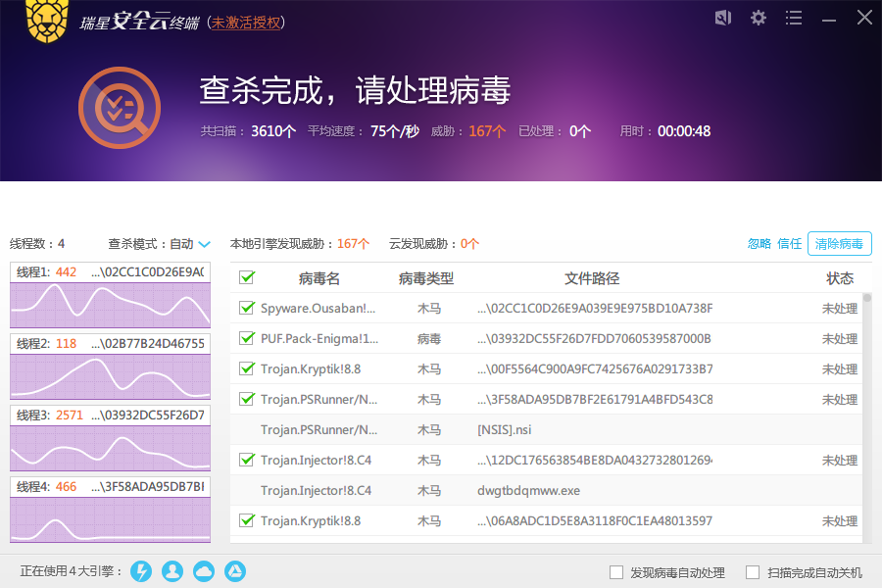Select the path starting 06A8ADC1D5E8A311

[595, 521]
